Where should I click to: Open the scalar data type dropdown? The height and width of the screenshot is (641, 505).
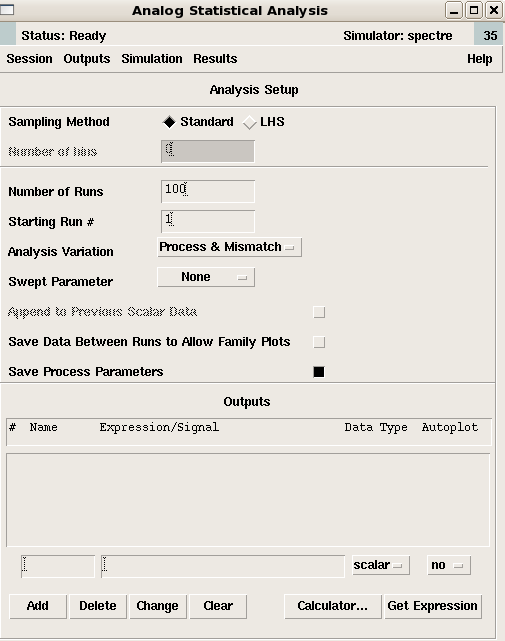coord(381,565)
